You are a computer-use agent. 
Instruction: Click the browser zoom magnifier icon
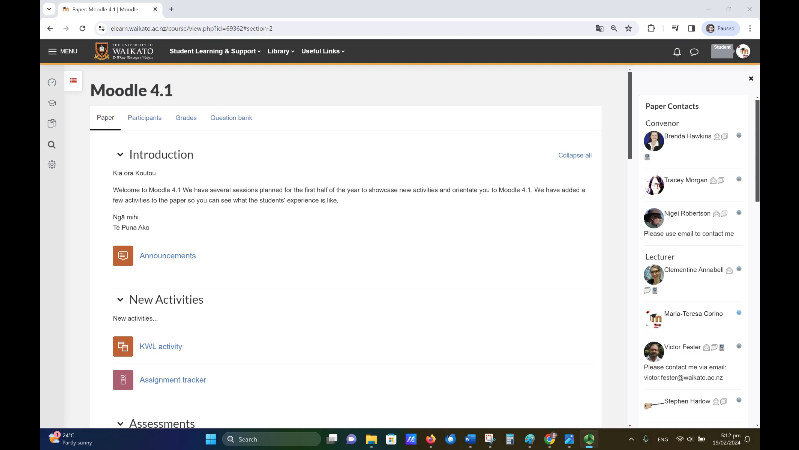pos(614,29)
